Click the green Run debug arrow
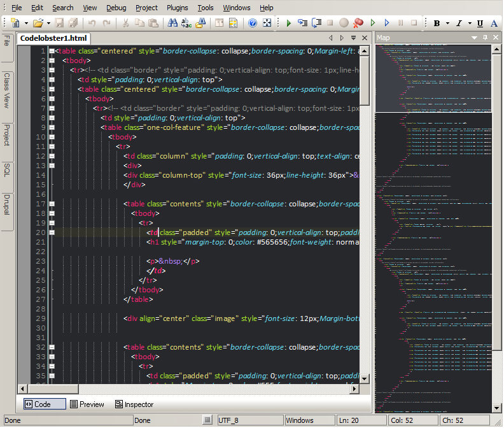The width and height of the screenshot is (504, 428). tap(288, 23)
